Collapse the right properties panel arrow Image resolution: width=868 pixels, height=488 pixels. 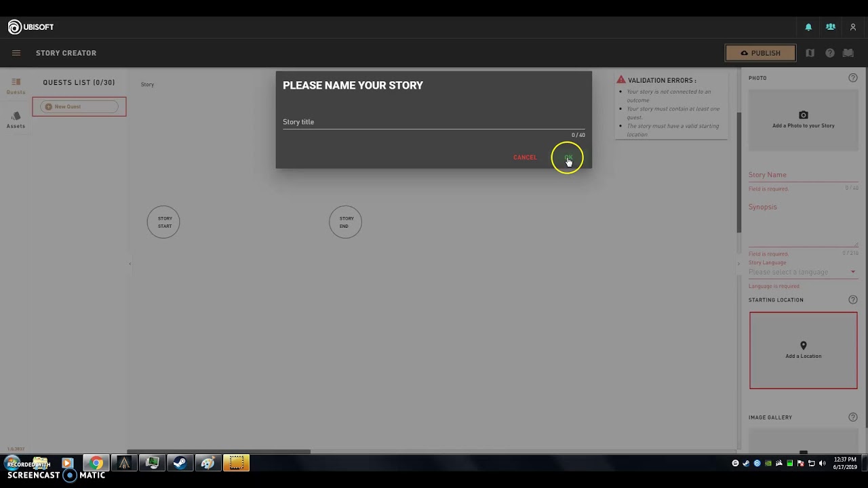point(738,264)
